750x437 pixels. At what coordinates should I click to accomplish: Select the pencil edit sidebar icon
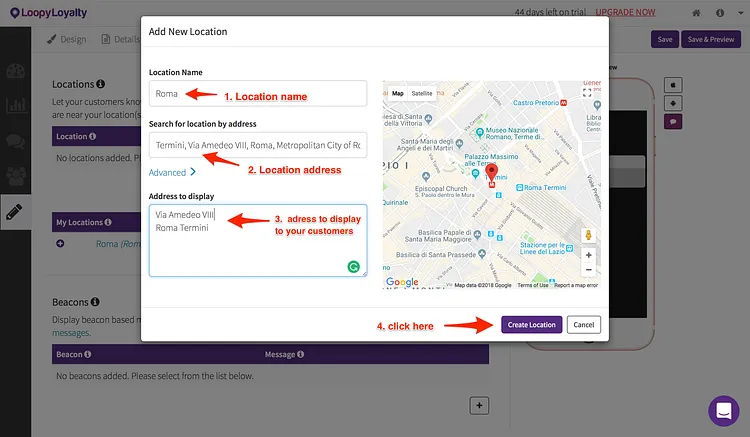14,212
